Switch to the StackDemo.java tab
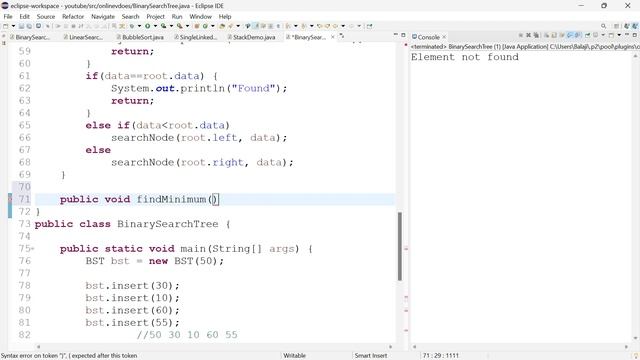The image size is (640, 360). point(251,37)
